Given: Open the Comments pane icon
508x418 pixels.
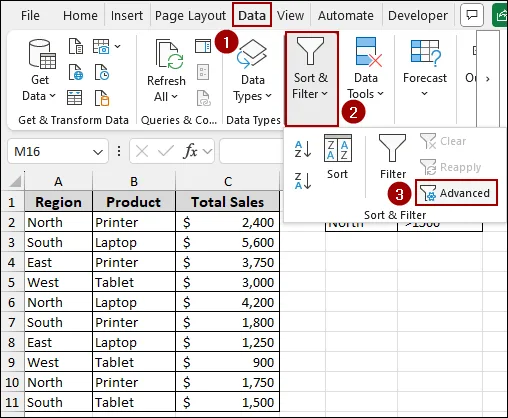Looking at the screenshot, I should pyautogui.click(x=472, y=15).
